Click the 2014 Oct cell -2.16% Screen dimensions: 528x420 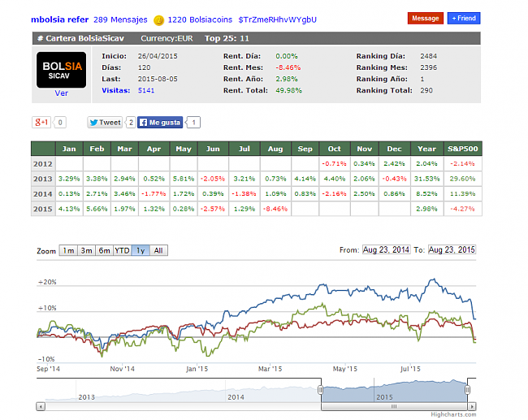(x=334, y=193)
